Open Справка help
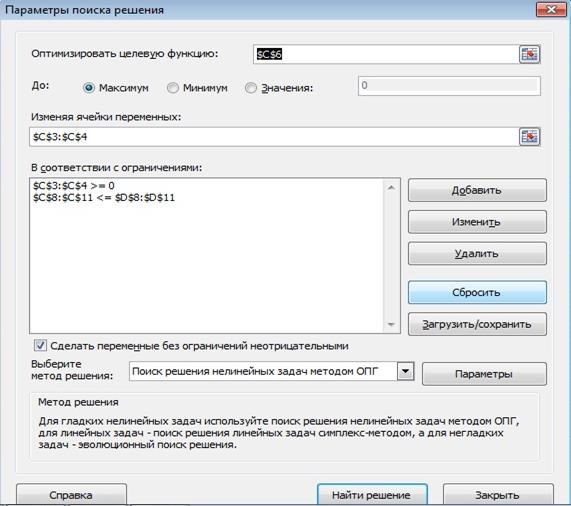The width and height of the screenshot is (571, 506). coord(71,495)
